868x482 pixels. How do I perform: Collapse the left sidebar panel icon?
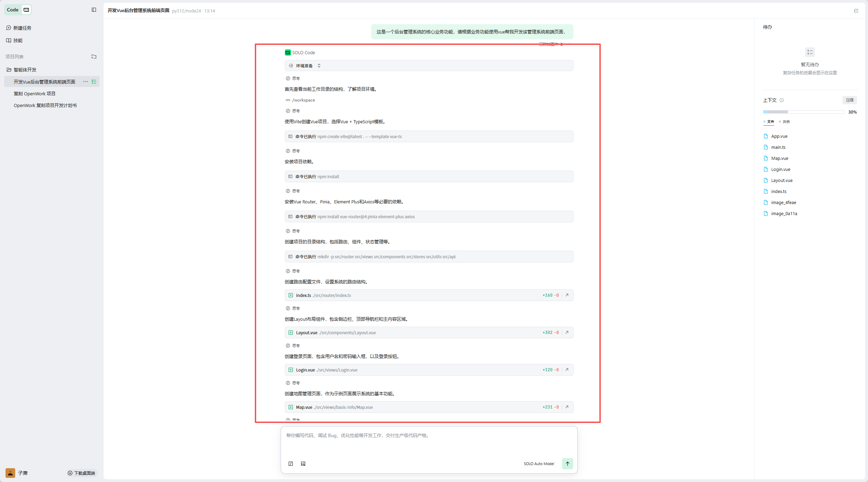(x=94, y=10)
